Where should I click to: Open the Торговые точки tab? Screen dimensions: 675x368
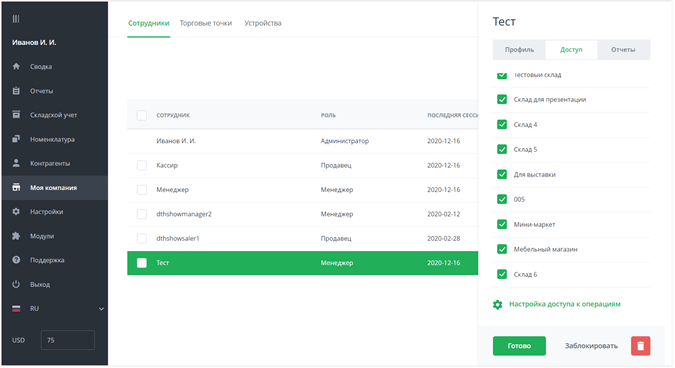click(206, 23)
